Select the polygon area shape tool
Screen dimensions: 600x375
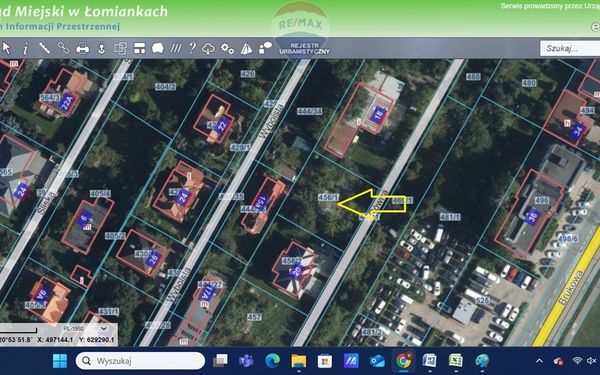(158, 48)
